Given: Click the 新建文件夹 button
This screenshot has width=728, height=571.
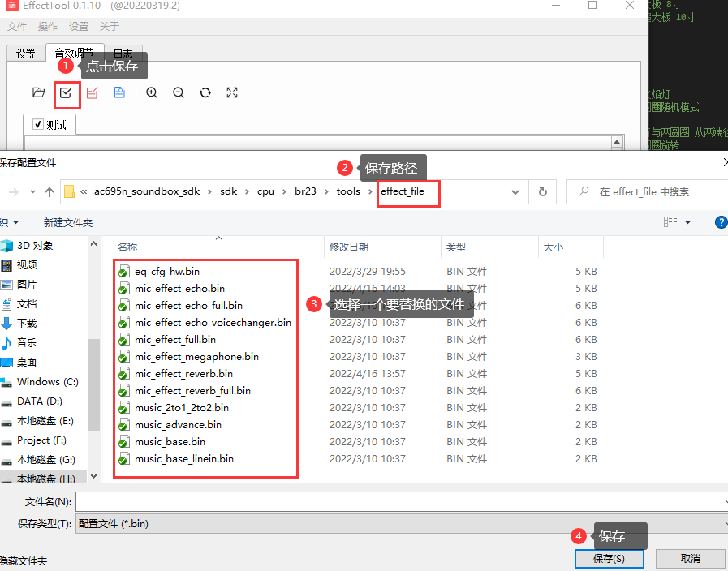Looking at the screenshot, I should pos(68,223).
